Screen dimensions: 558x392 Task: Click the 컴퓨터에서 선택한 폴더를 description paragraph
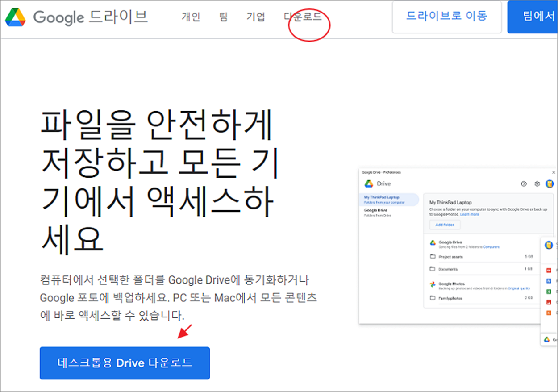point(179,298)
